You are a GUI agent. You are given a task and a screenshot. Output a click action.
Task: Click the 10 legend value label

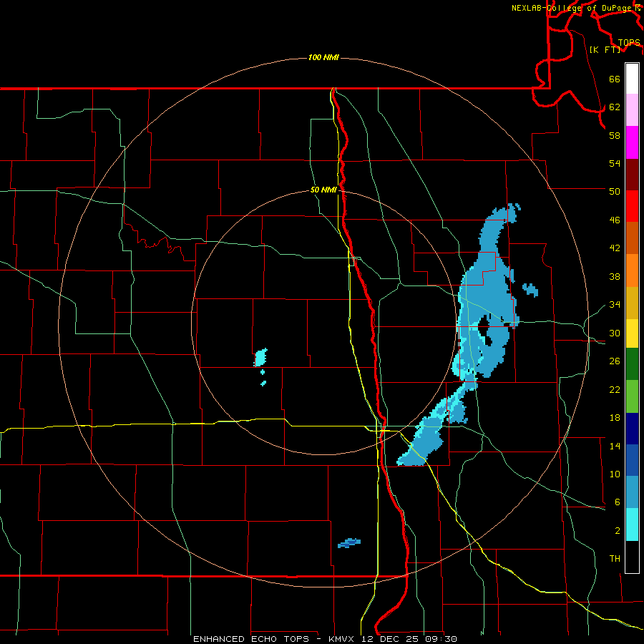615,474
